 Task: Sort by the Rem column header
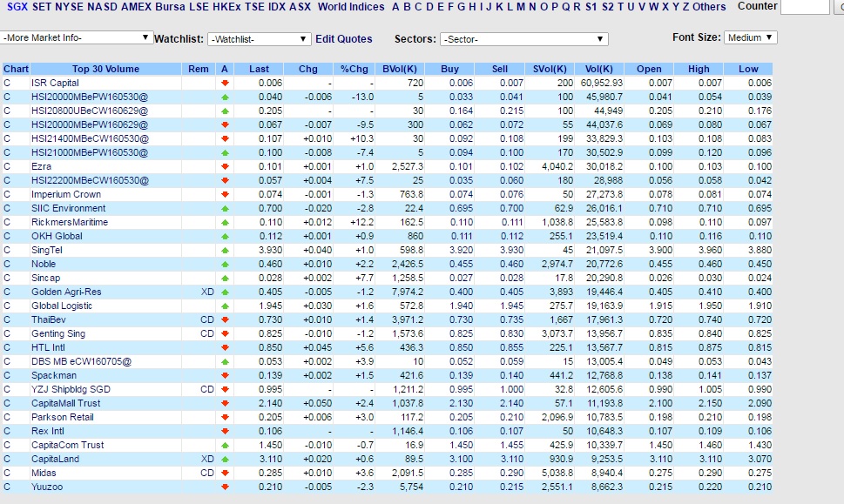[198, 69]
